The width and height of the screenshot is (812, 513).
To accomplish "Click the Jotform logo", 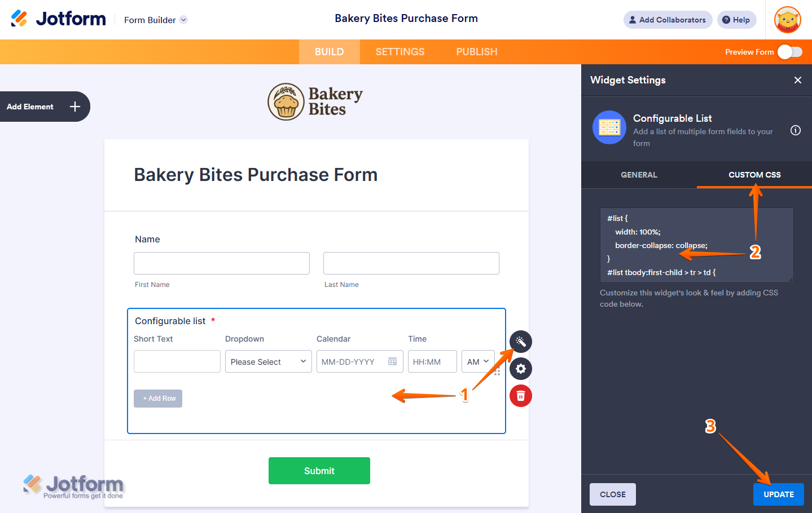I will (59, 19).
